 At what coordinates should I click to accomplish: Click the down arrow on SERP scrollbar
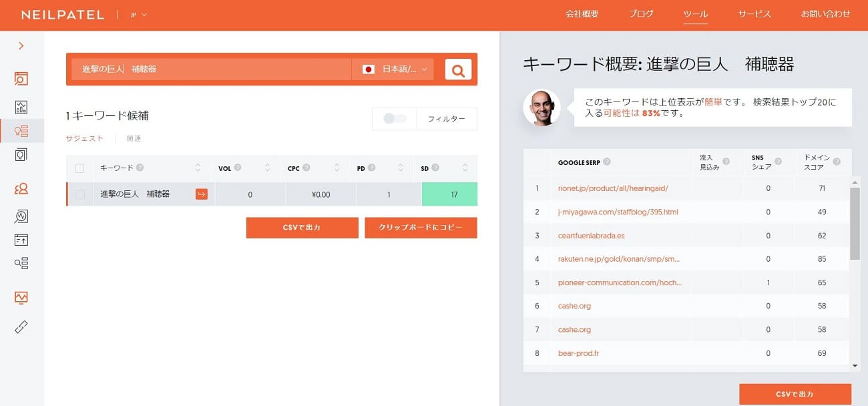click(x=855, y=366)
